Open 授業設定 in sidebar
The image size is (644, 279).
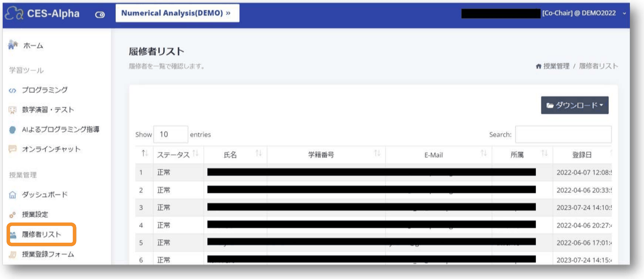(35, 214)
